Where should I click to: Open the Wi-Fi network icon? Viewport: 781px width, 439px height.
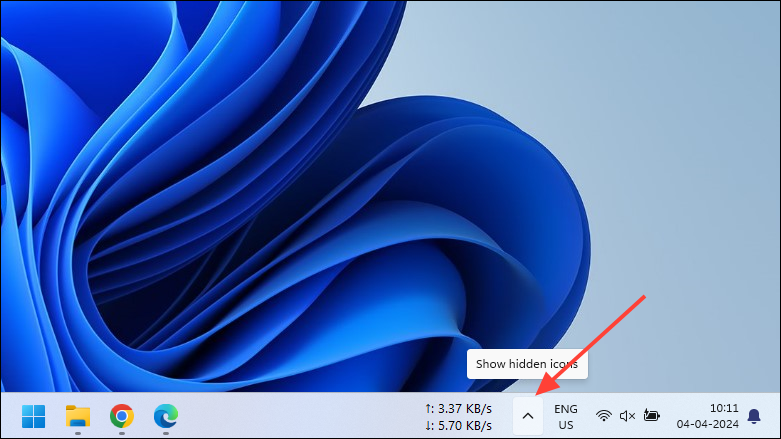tap(604, 416)
